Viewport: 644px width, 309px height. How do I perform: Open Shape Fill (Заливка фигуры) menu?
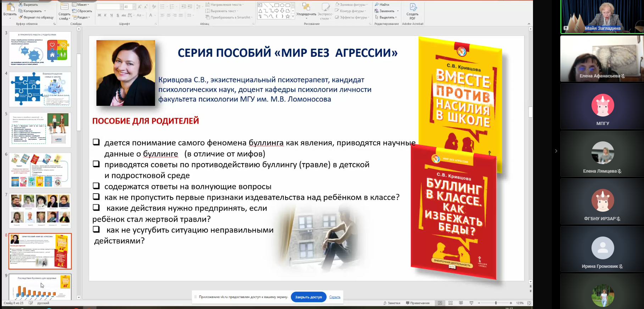click(x=351, y=5)
